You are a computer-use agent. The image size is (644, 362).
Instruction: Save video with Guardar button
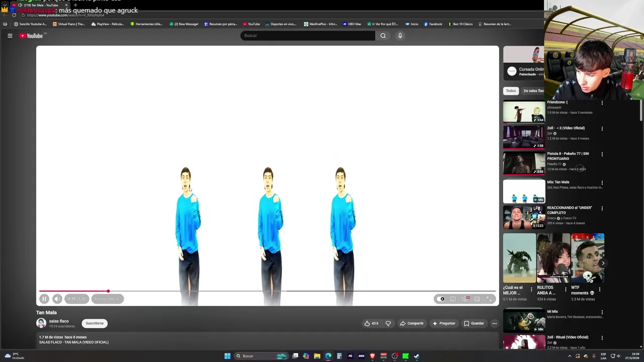474,323
